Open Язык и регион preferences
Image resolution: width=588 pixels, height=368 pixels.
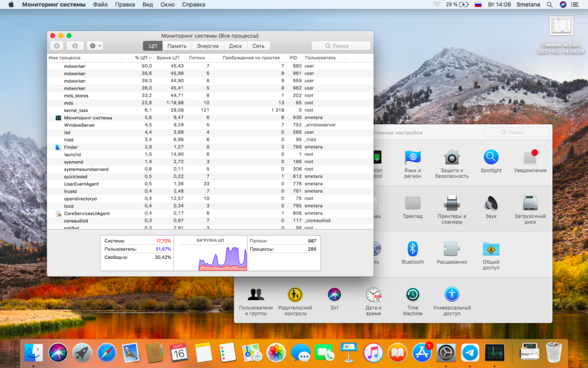point(412,164)
